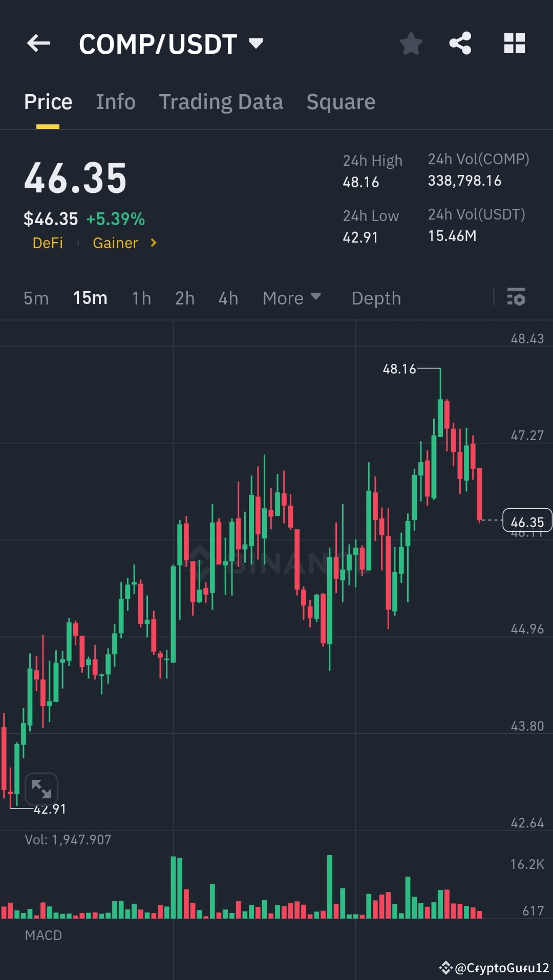Screen dimensions: 553x980
Task: Select the Info section
Action: click(115, 101)
